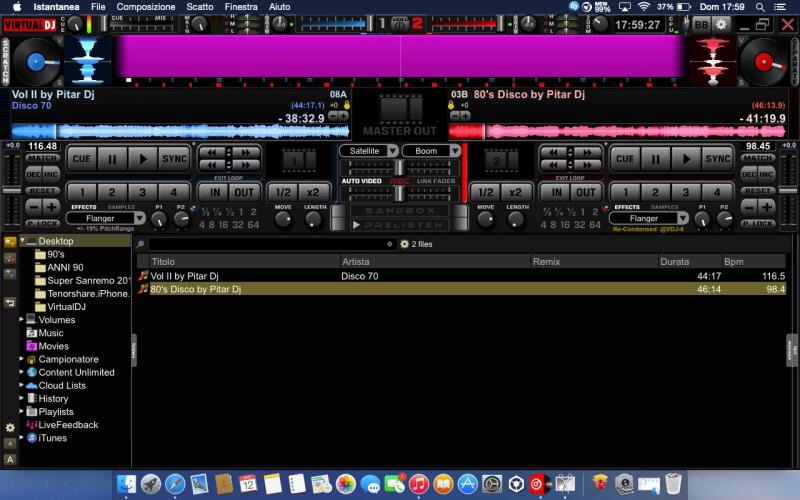Open the settings gear in the top bar
Viewport: 800px width, 500px height.
point(721,24)
